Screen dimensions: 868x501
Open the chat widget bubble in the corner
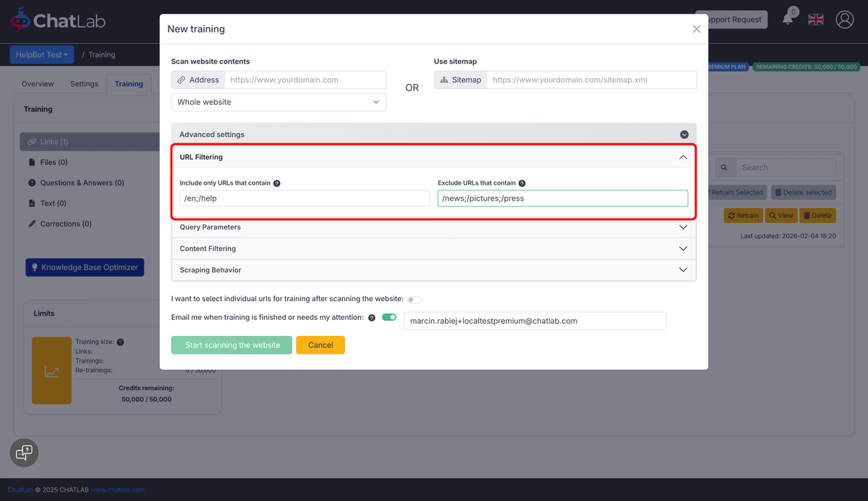(24, 452)
